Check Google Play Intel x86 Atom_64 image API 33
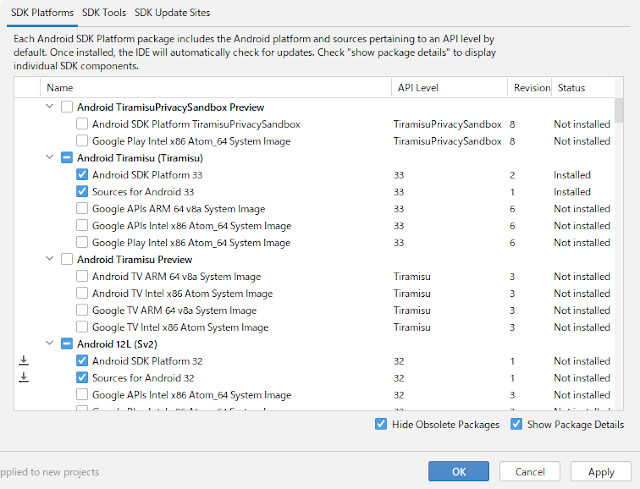 [x=82, y=242]
